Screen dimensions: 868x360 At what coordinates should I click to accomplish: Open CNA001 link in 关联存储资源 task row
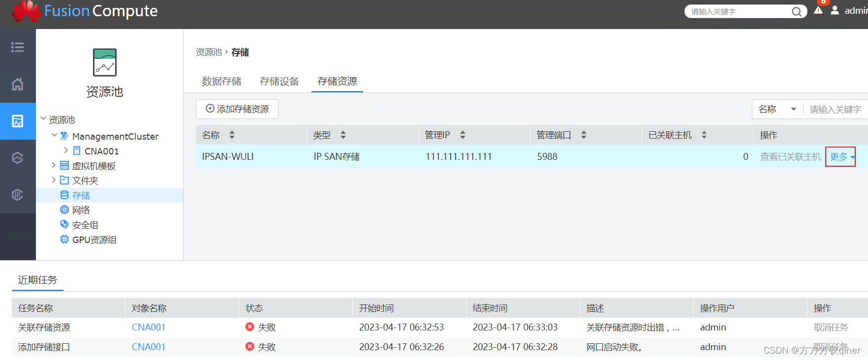coord(149,327)
